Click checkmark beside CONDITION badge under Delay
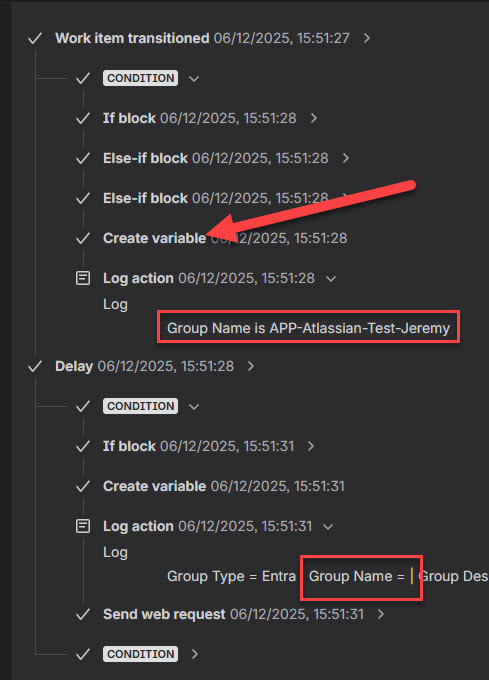The width and height of the screenshot is (489, 680). [83, 406]
